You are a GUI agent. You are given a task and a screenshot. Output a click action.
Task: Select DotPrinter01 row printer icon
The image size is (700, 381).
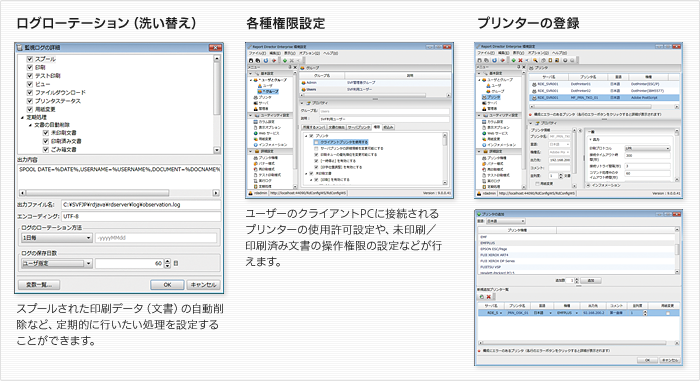(533, 84)
